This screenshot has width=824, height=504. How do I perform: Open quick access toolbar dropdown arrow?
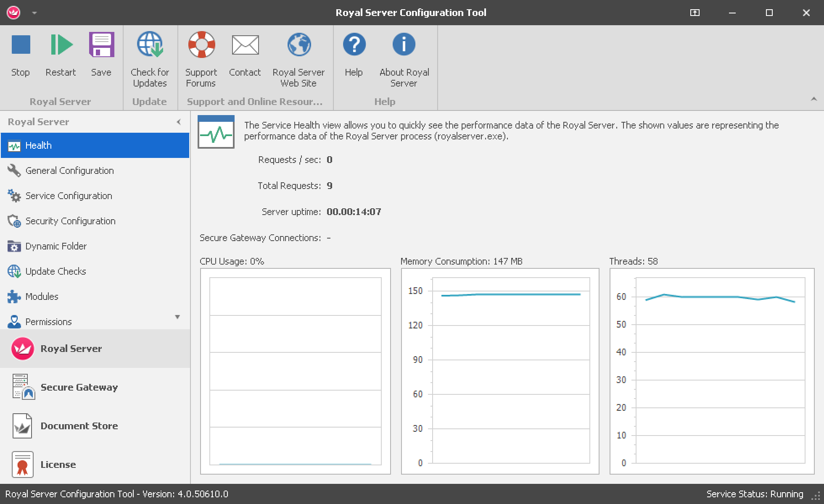pyautogui.click(x=34, y=13)
